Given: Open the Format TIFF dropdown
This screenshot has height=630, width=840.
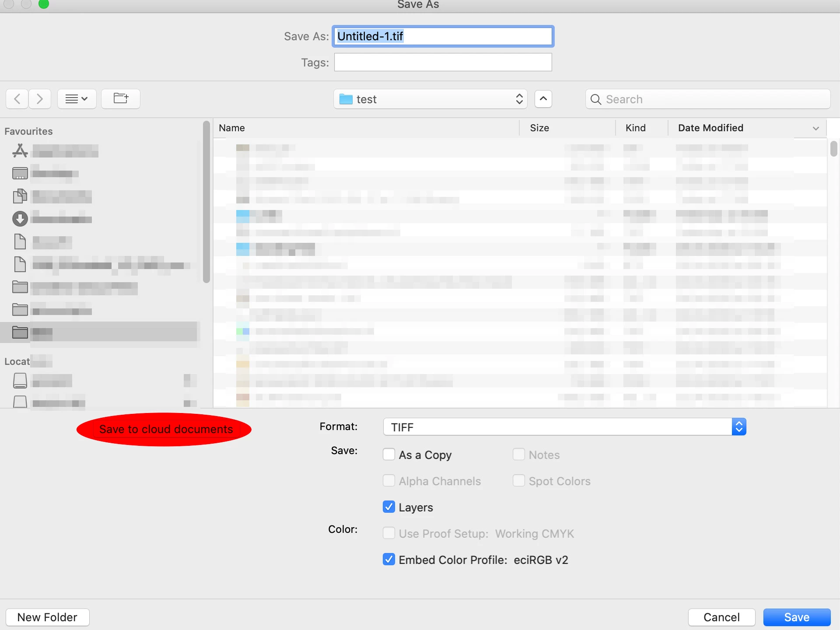Looking at the screenshot, I should tap(564, 427).
